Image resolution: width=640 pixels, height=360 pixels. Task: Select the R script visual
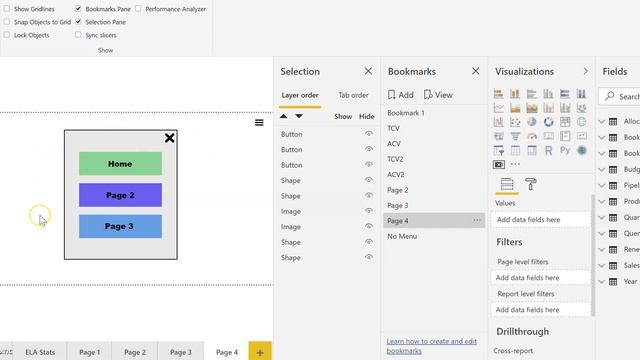[x=548, y=150]
